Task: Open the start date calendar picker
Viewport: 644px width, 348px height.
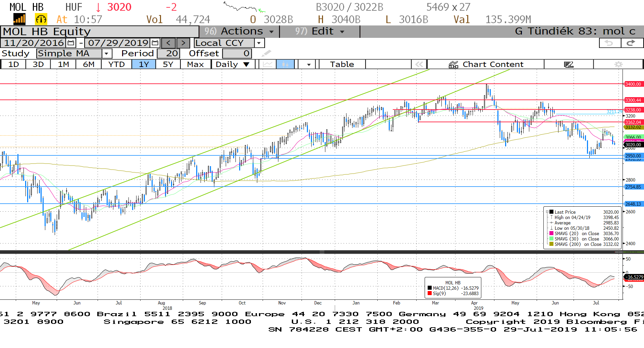Action: coord(71,43)
